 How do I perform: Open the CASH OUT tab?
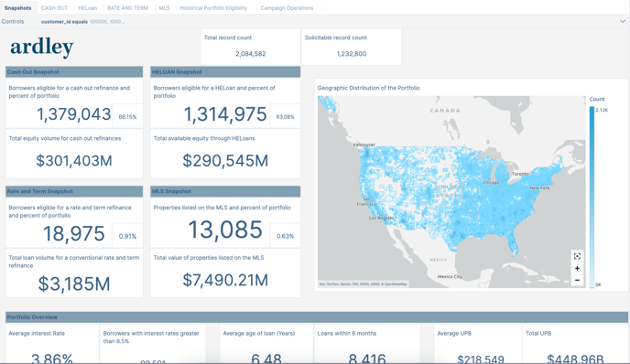point(54,8)
